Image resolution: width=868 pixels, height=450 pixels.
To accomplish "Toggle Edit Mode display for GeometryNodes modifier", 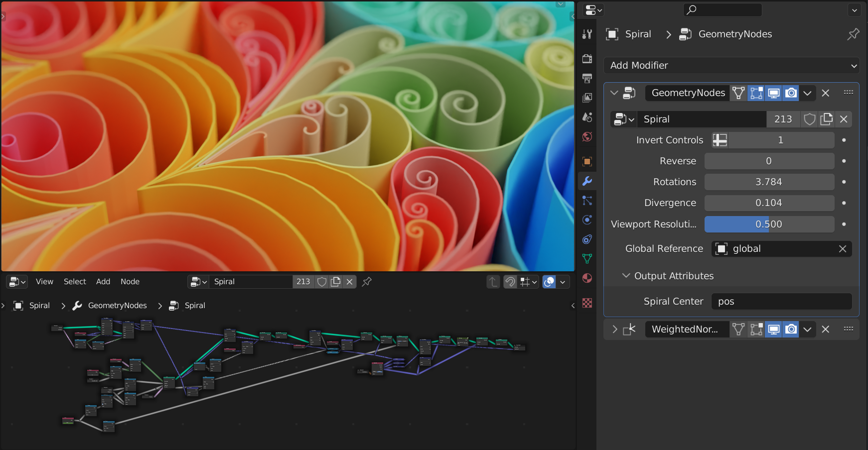I will [x=756, y=93].
